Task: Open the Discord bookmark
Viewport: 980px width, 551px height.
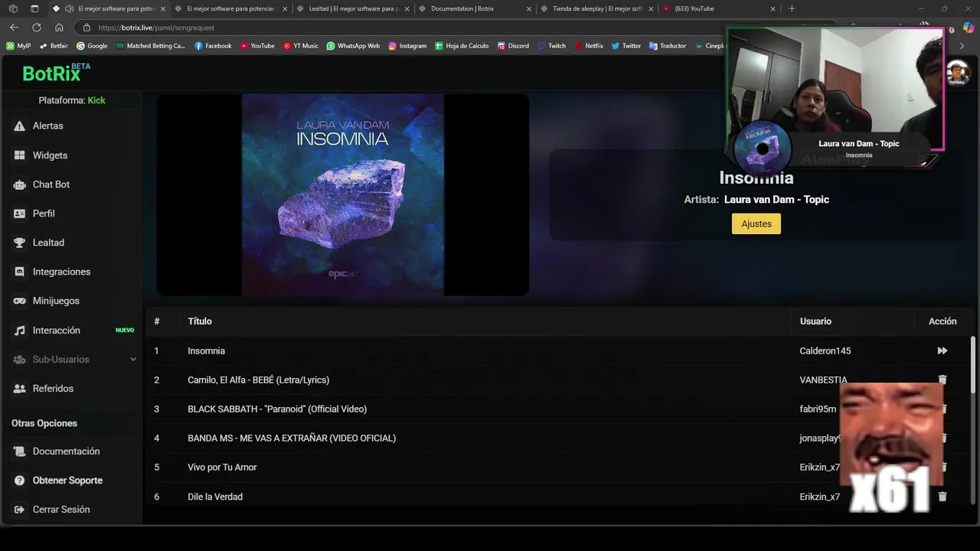Action: 513,46
